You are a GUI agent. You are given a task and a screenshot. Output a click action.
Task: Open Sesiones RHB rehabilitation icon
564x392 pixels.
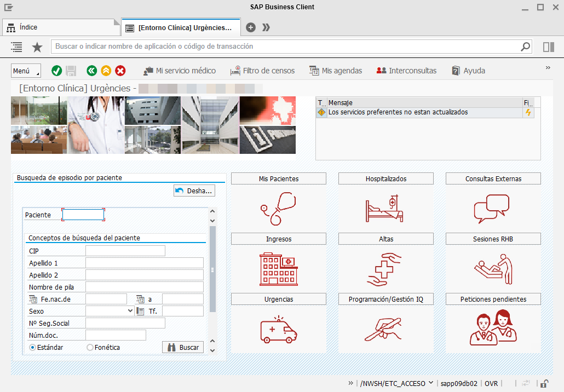coord(493,269)
